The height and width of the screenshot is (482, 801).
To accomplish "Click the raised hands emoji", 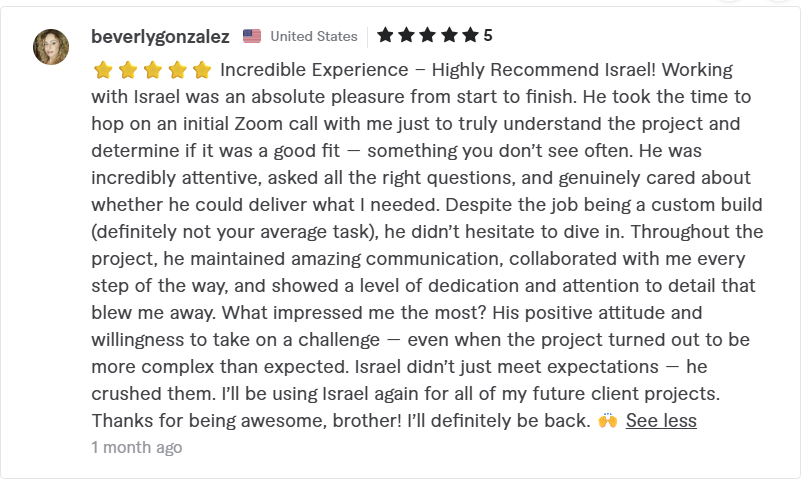I will coord(607,421).
